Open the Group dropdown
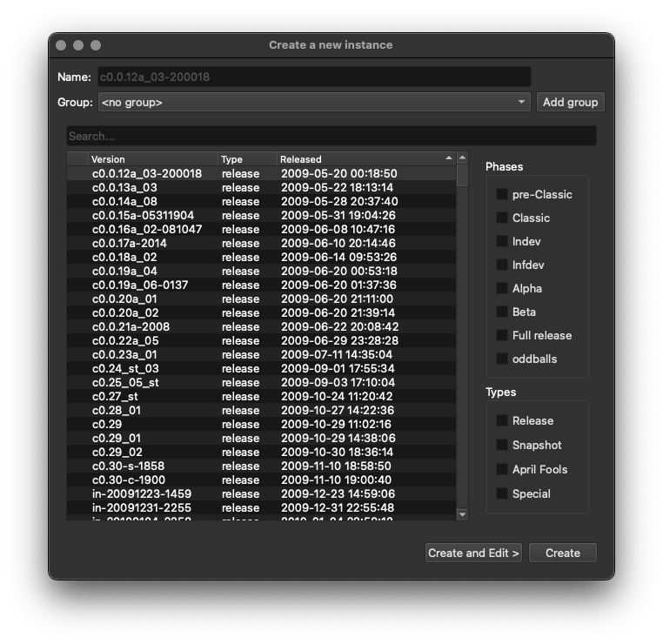 (x=314, y=102)
